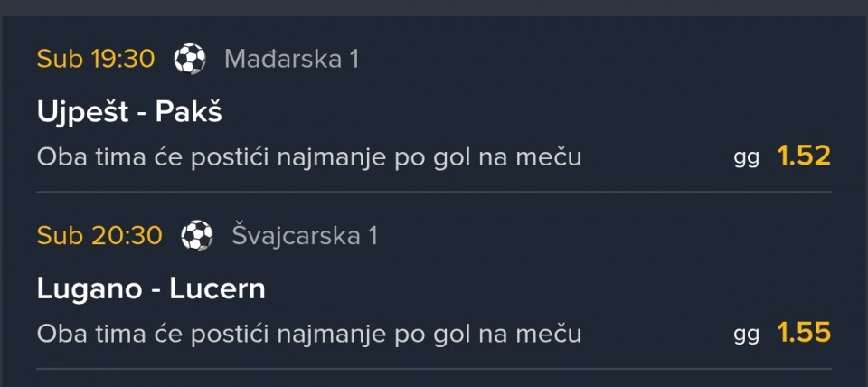Image resolution: width=868 pixels, height=387 pixels.
Task: Select the 1.52 odds value
Action: [x=804, y=156]
